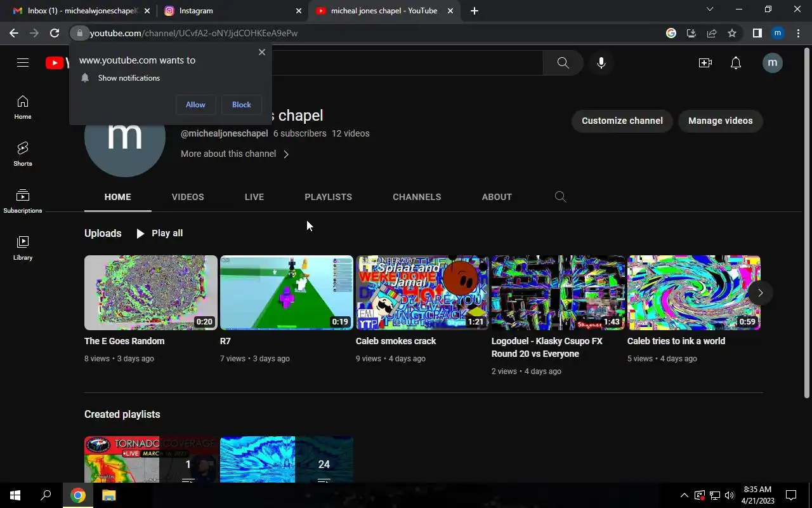Switch to the ABOUT tab
Screen dimensions: 812x508
pyautogui.click(x=497, y=197)
